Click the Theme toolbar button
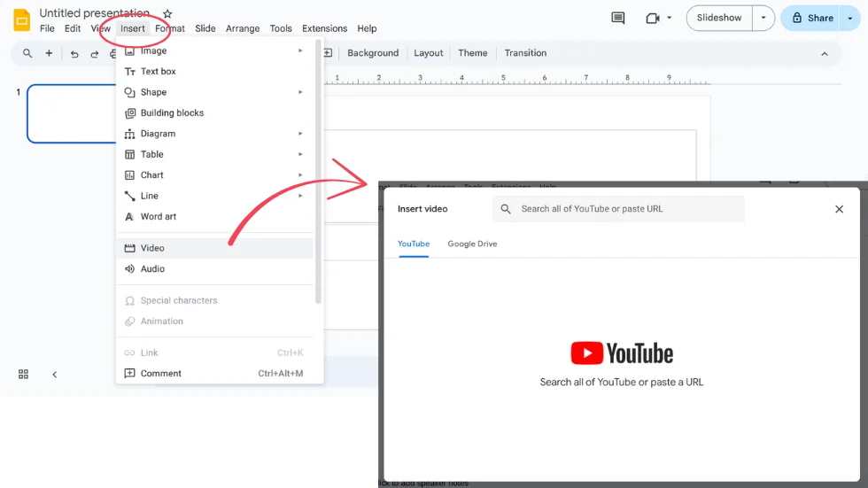Screen dimensions: 868x488 click(x=472, y=53)
